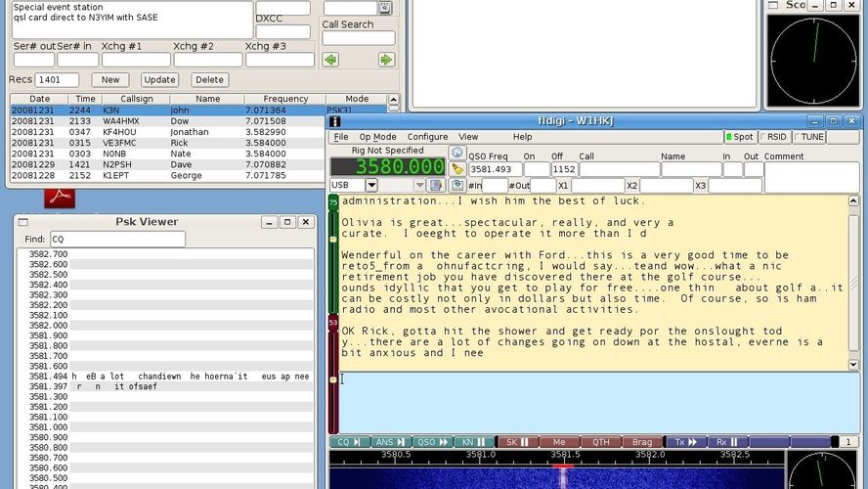Click the Name field in fldigi
This screenshot has width=868, height=489.
click(x=691, y=169)
